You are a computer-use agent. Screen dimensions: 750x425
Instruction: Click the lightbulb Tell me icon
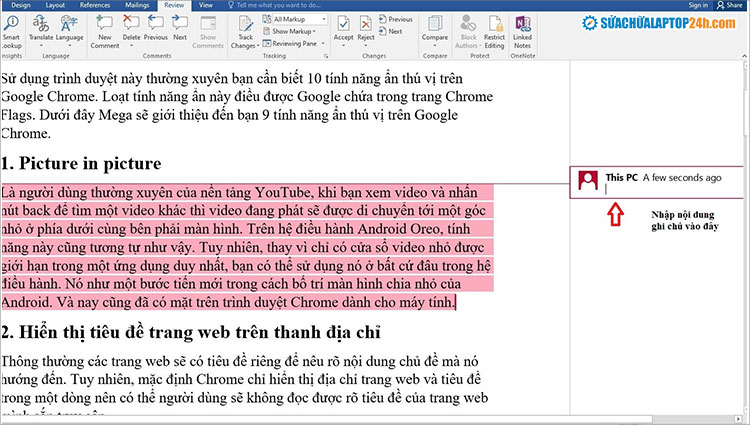pyautogui.click(x=231, y=5)
